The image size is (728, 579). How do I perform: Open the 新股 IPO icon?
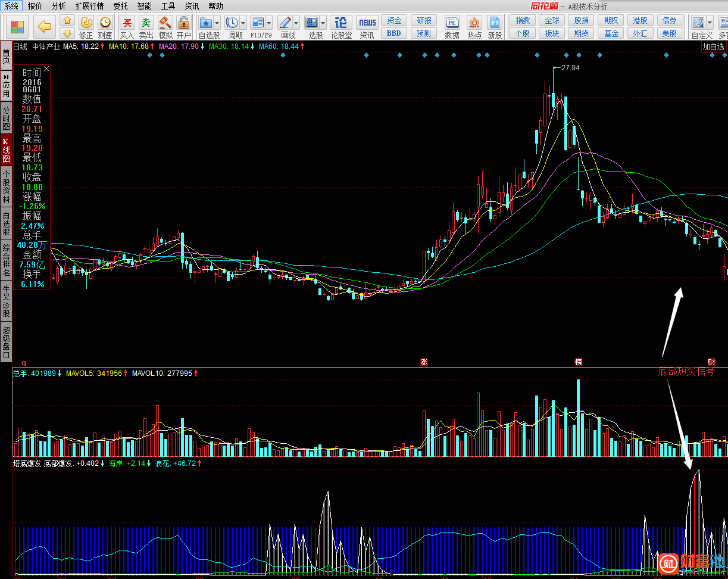(x=495, y=23)
